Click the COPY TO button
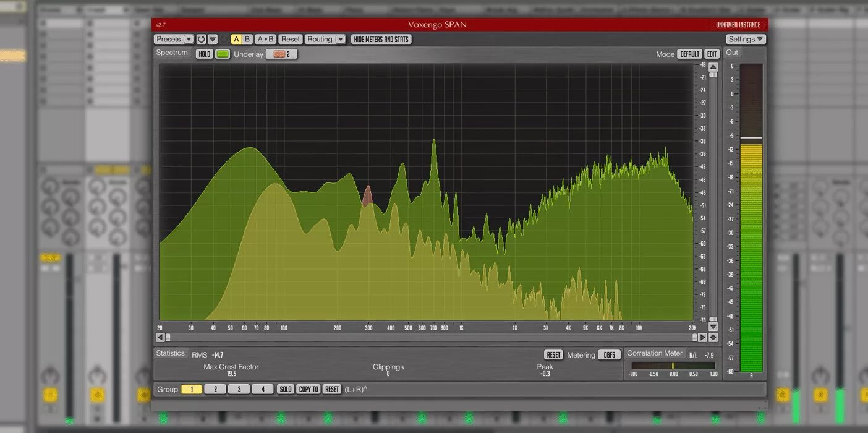Viewport: 868px width, 433px height. click(308, 389)
